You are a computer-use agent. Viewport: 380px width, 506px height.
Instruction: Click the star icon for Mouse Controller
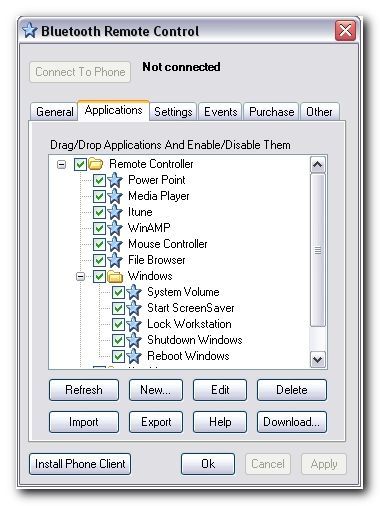click(115, 244)
